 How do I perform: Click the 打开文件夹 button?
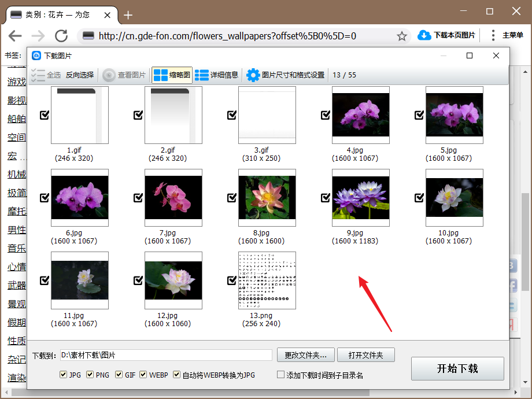coord(365,355)
